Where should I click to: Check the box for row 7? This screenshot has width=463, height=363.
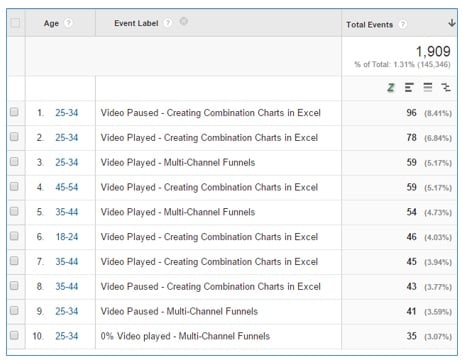click(14, 261)
